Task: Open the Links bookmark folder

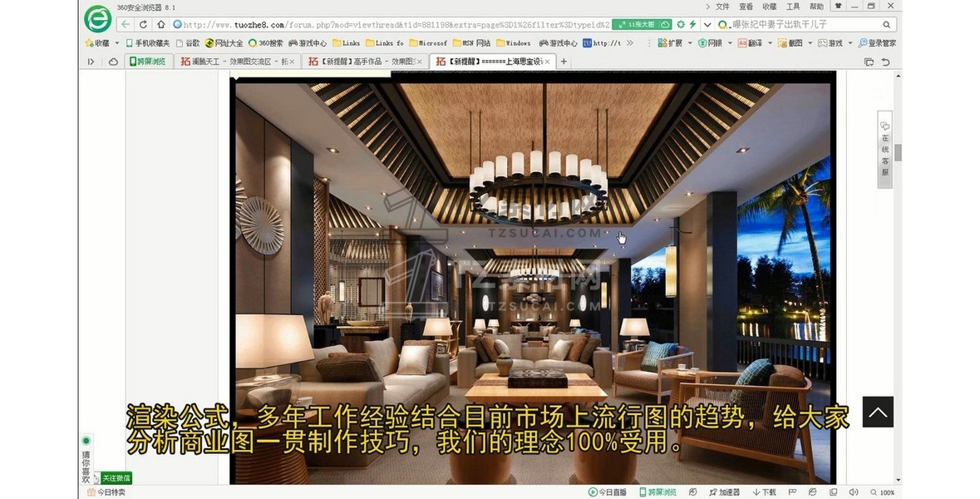Action: pos(347,43)
